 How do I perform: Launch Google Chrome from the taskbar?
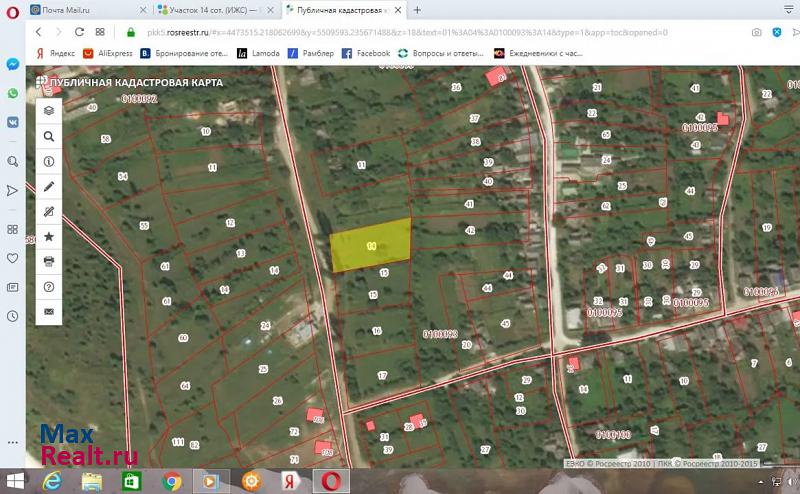coord(171,481)
